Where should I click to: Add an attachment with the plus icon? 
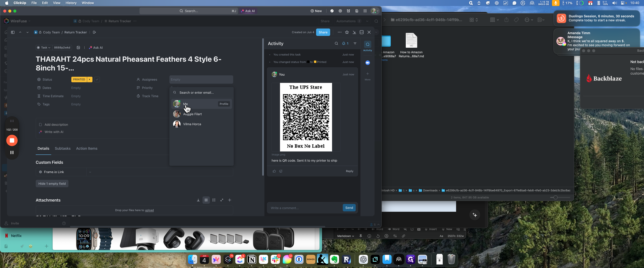click(x=230, y=200)
